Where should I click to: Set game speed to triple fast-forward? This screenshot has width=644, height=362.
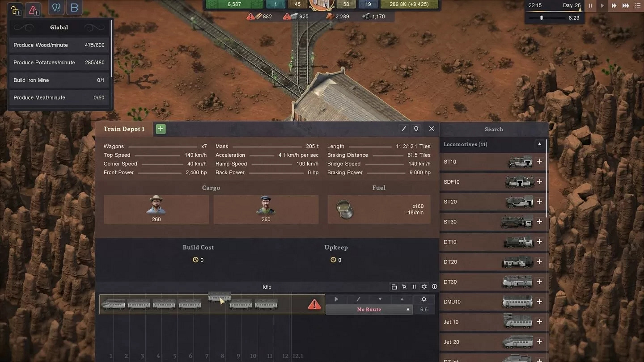pyautogui.click(x=626, y=6)
